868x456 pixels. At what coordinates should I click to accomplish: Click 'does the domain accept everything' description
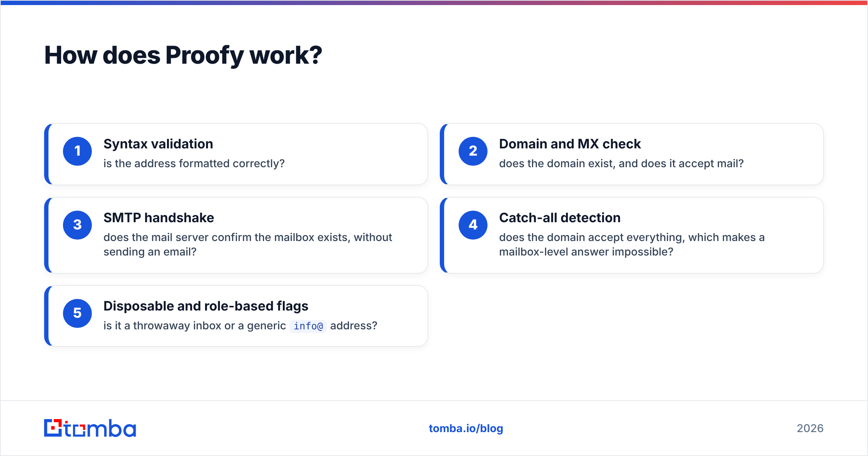632,245
